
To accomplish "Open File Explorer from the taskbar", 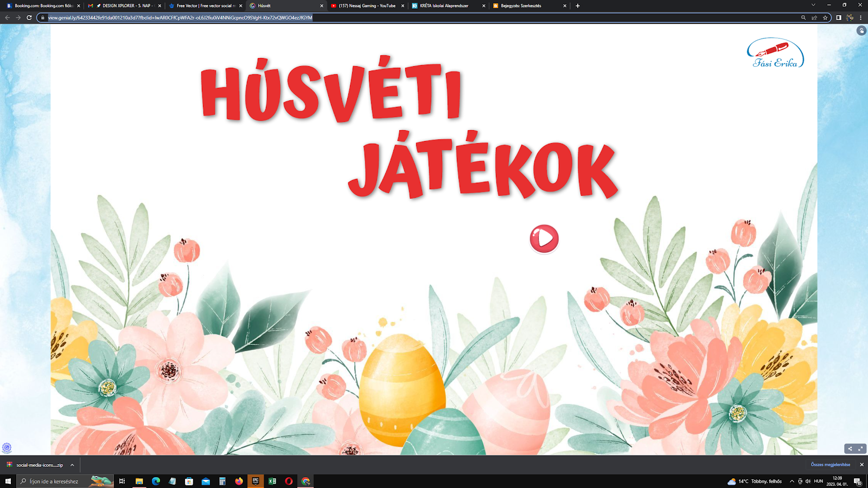I will point(139,481).
